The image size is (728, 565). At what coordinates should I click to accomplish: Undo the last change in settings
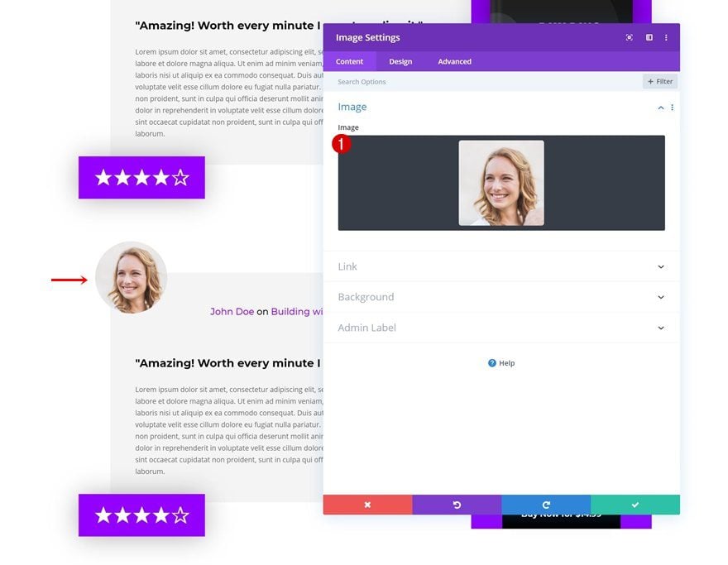(x=457, y=505)
